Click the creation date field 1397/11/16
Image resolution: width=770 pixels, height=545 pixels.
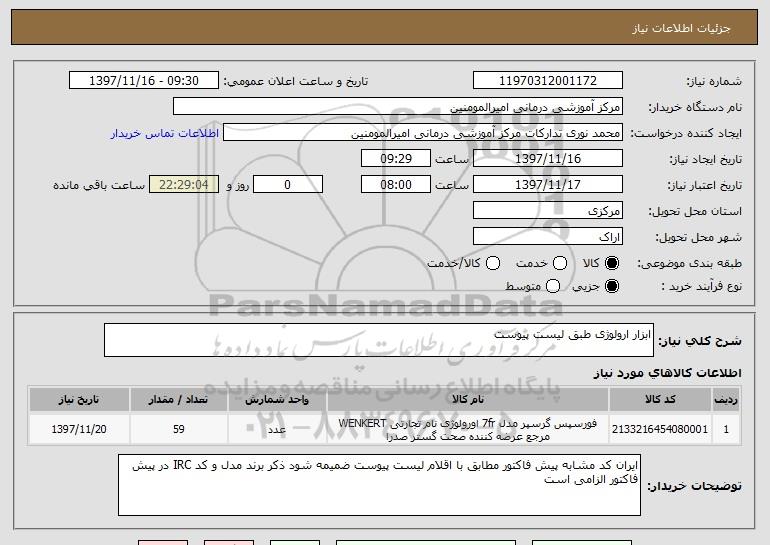click(x=548, y=159)
